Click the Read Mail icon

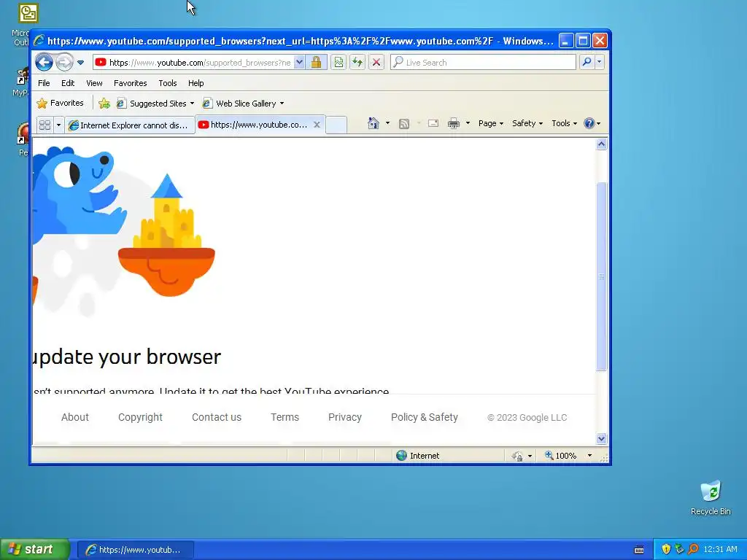tap(433, 123)
